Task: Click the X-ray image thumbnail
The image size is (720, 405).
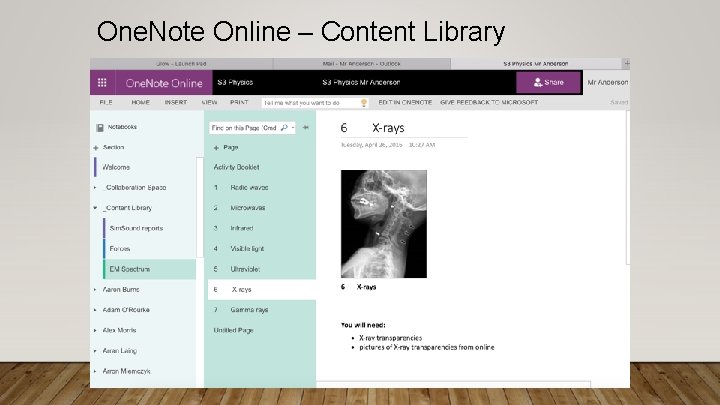Action: [x=384, y=224]
